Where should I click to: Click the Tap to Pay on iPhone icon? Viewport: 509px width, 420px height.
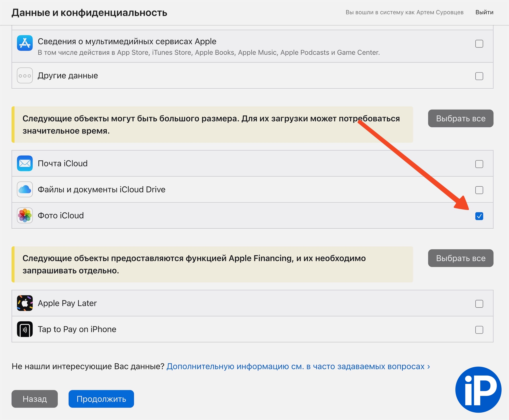(x=25, y=329)
